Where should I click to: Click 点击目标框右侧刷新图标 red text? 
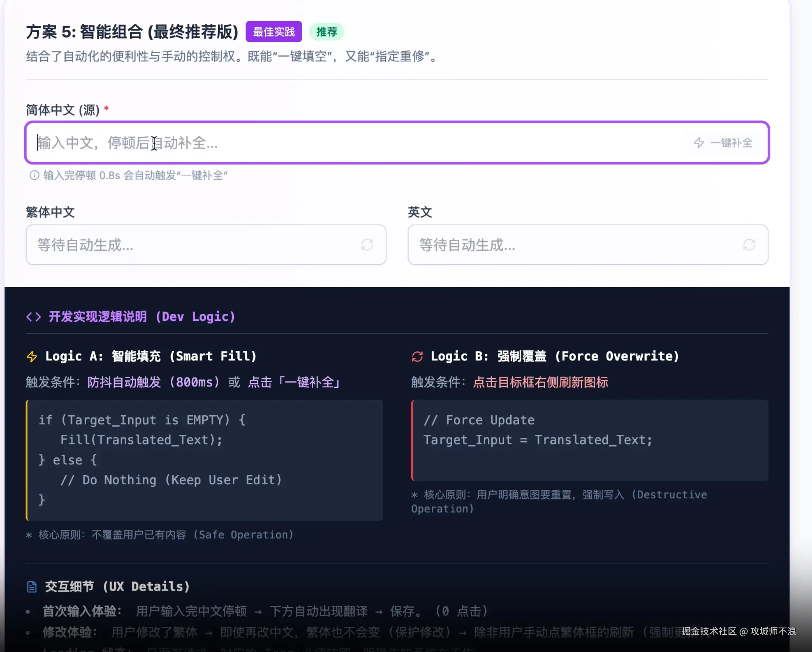click(x=541, y=382)
